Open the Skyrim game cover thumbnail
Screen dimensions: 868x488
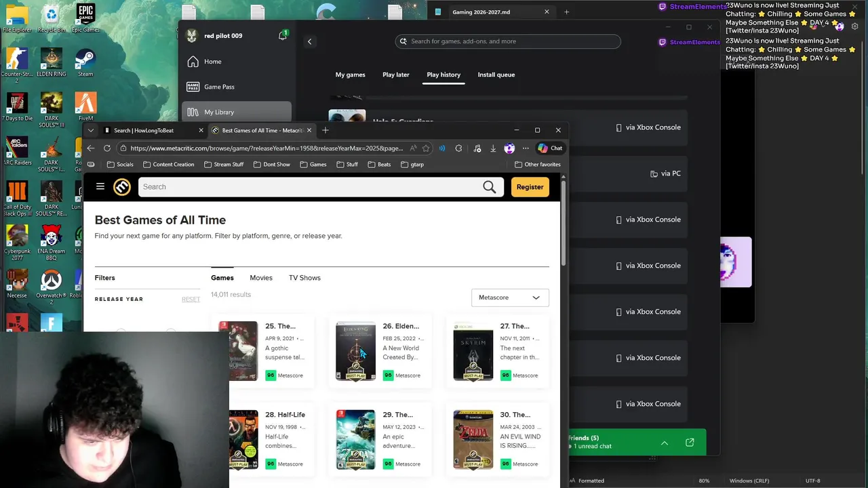pos(473,351)
